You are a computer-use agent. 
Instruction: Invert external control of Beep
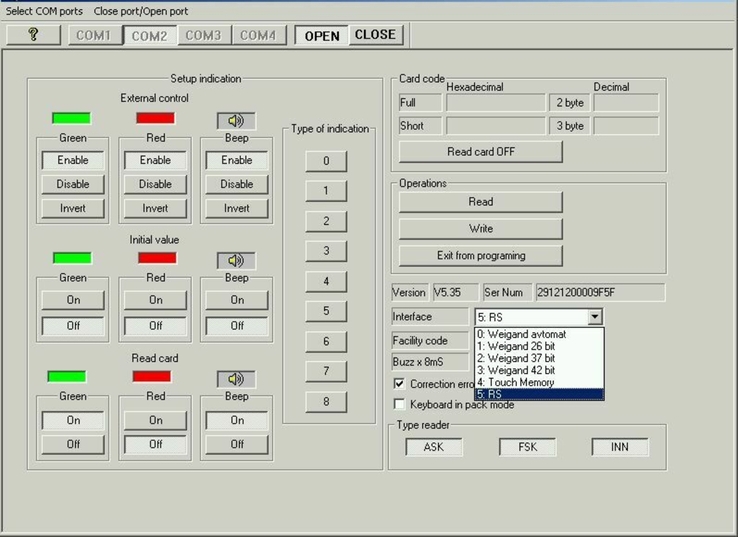point(237,208)
